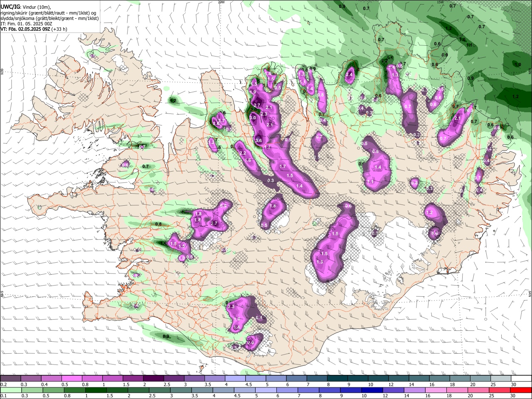Click the "0.2" label under upper scale

(3, 384)
